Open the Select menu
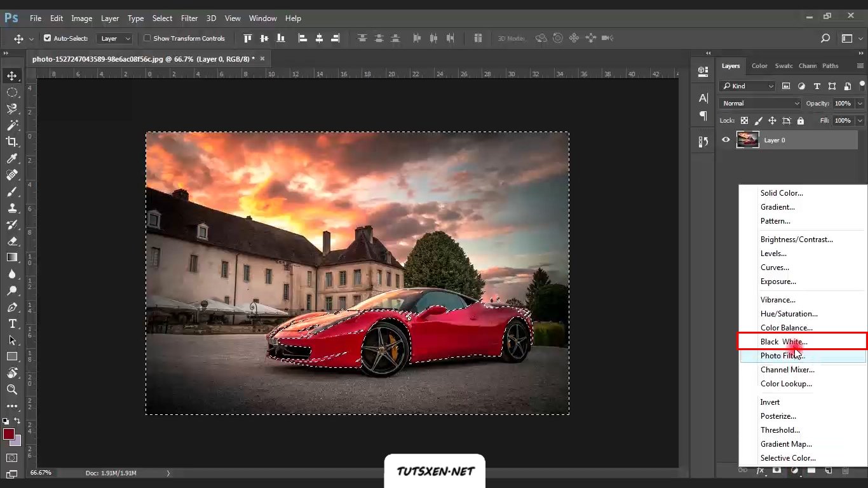868x488 pixels. 162,18
